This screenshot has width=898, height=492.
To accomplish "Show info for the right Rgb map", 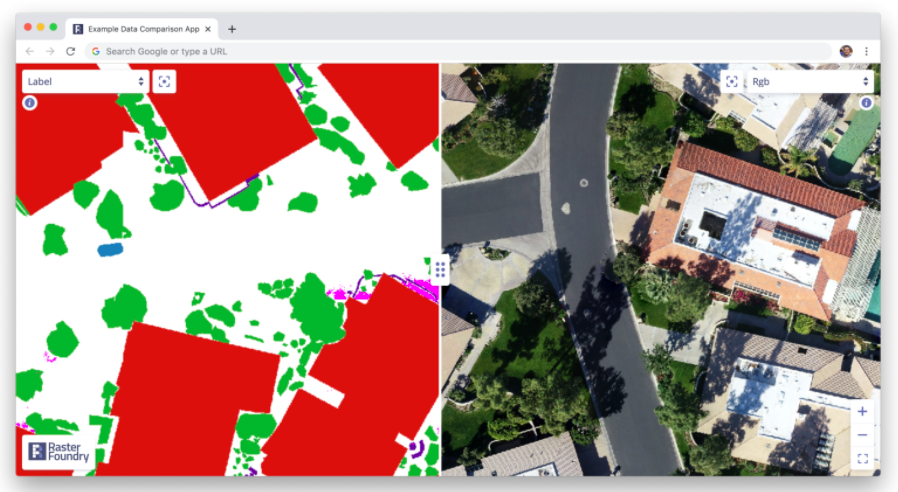I will 866,103.
